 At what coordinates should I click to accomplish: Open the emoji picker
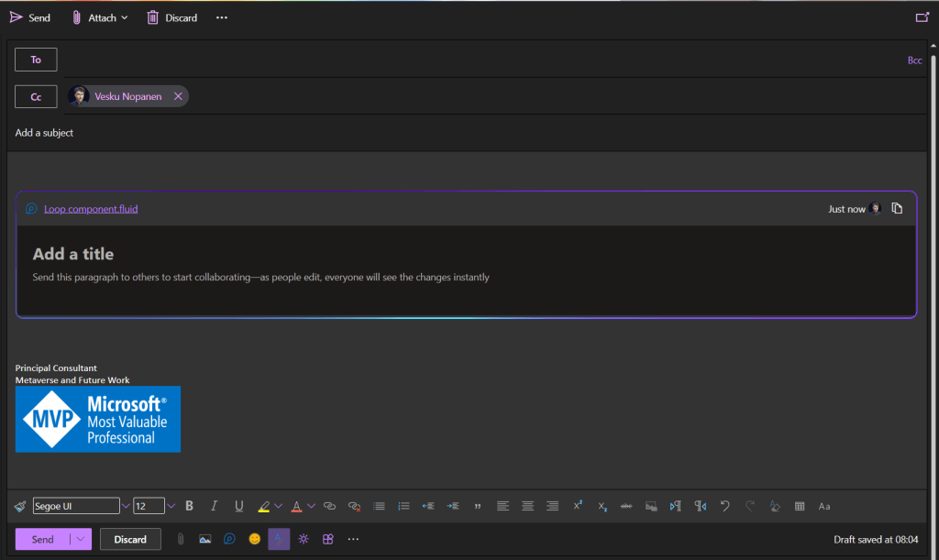pos(255,539)
